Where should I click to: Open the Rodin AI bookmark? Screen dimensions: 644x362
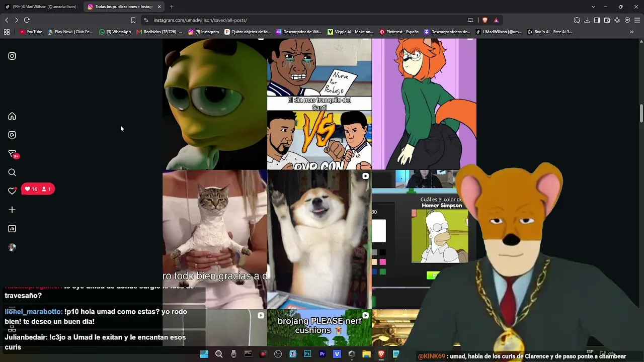[550, 32]
